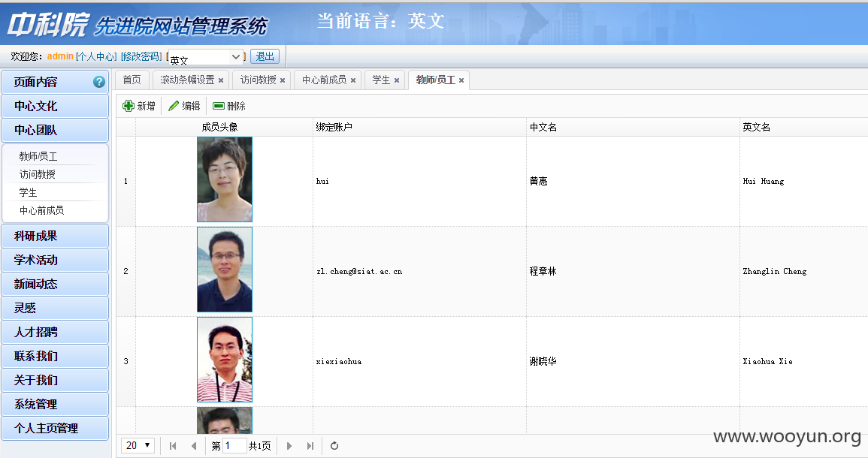Click Hui Huang's avatar photo
The height and width of the screenshot is (458, 868).
tap(225, 179)
